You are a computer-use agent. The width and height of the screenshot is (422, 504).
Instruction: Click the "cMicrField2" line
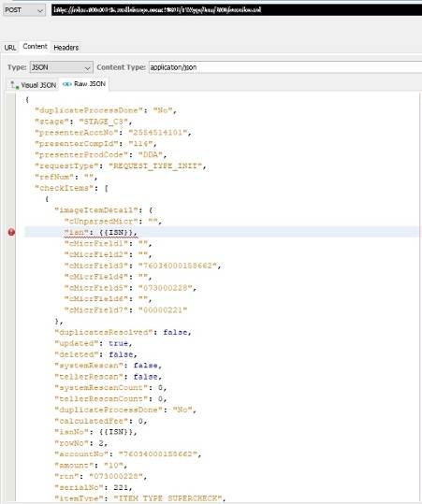108,254
